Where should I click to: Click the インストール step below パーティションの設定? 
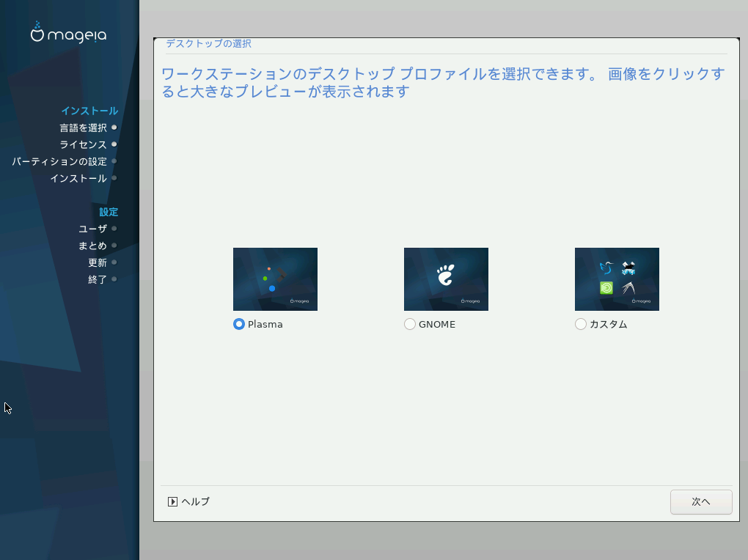point(78,178)
